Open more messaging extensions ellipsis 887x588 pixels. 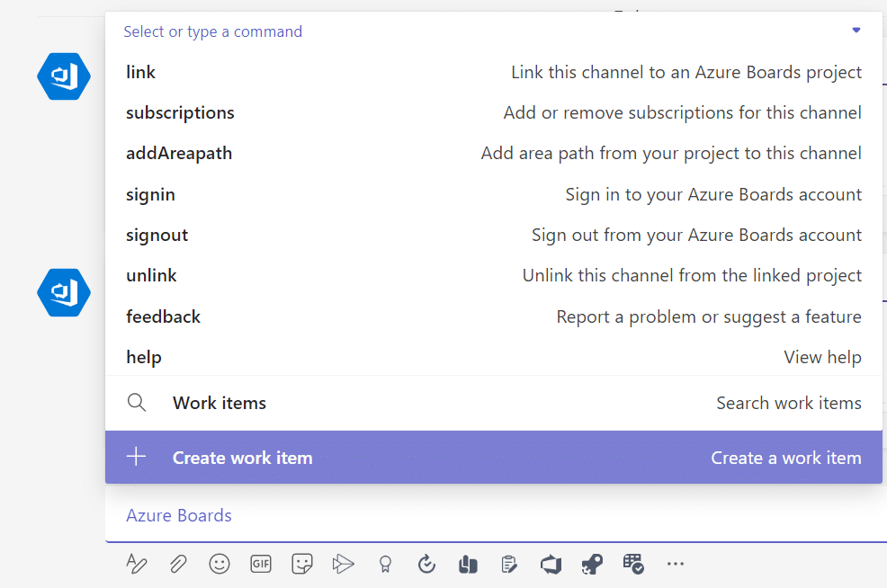[676, 564]
